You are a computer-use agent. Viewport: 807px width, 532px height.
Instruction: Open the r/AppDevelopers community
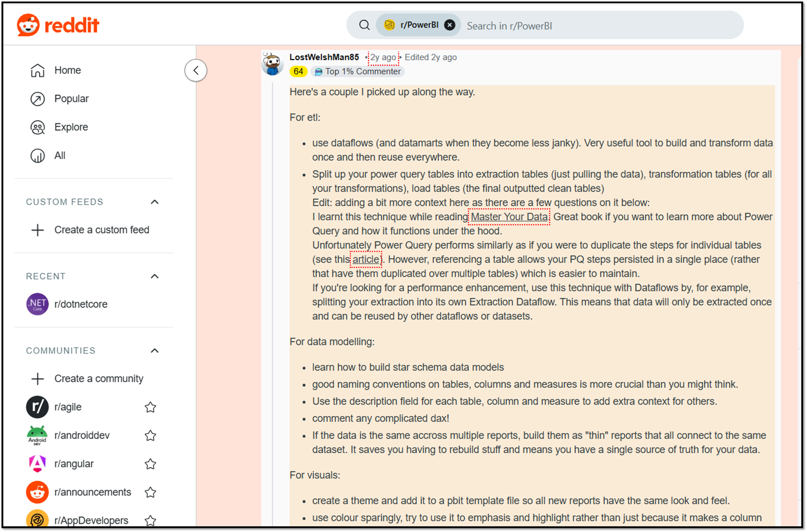(91, 521)
